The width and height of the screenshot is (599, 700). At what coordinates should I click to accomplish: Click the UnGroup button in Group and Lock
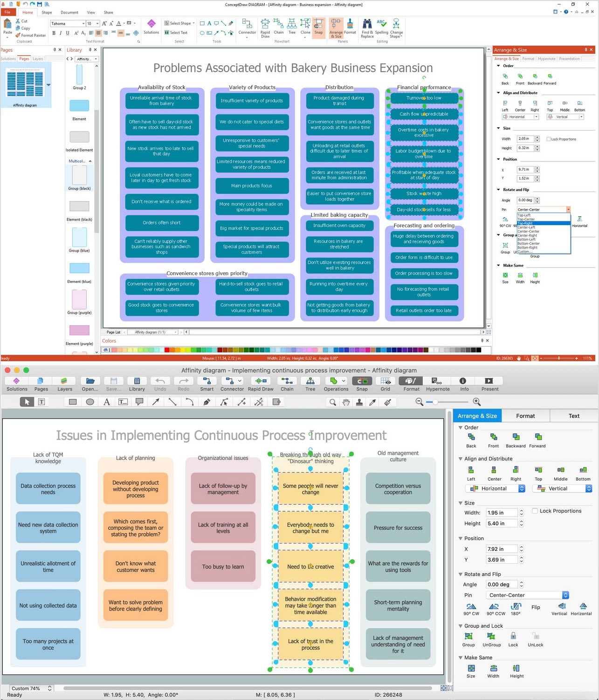[x=491, y=638]
